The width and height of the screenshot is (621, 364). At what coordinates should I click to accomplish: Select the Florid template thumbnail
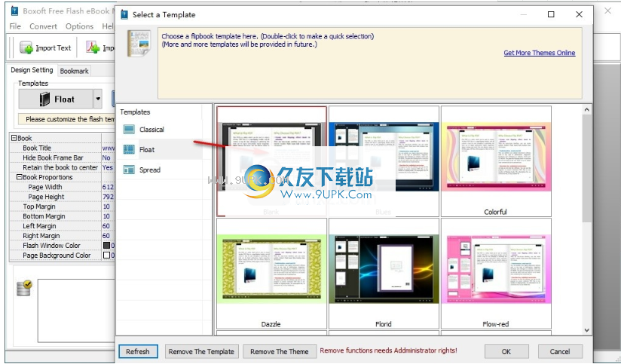[384, 274]
